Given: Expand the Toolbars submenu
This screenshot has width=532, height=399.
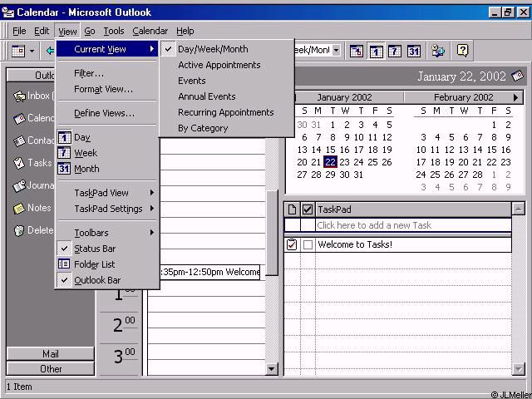Looking at the screenshot, I should pos(107,233).
